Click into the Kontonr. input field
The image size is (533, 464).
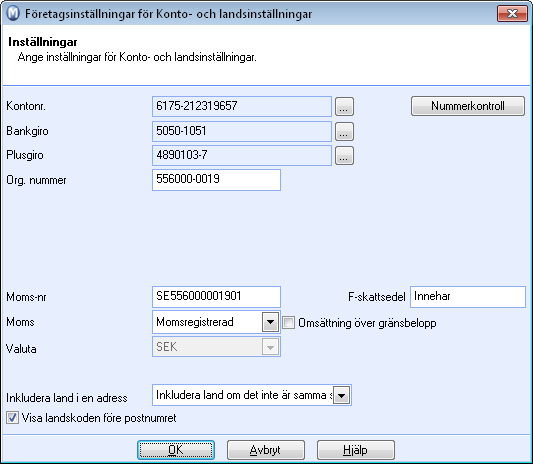242,106
